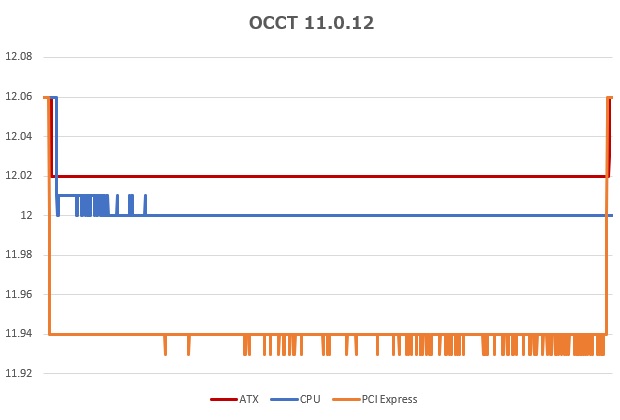Click the CPU legend label
The height and width of the screenshot is (420, 620).
[310, 399]
